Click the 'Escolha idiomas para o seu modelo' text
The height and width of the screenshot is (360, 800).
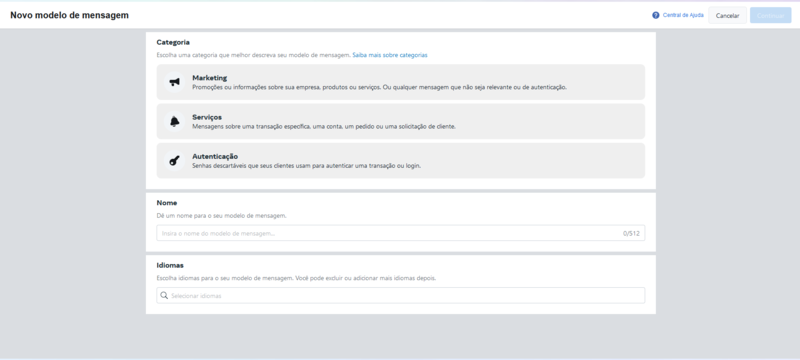click(x=296, y=278)
